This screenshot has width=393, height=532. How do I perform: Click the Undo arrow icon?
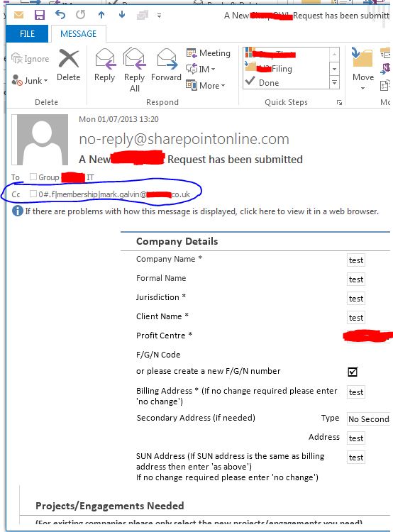point(60,15)
